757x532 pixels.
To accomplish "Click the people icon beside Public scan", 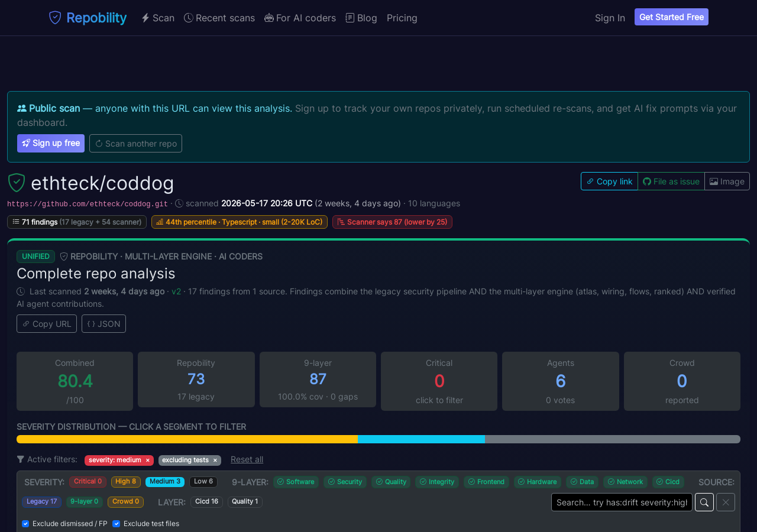I will pos(22,108).
